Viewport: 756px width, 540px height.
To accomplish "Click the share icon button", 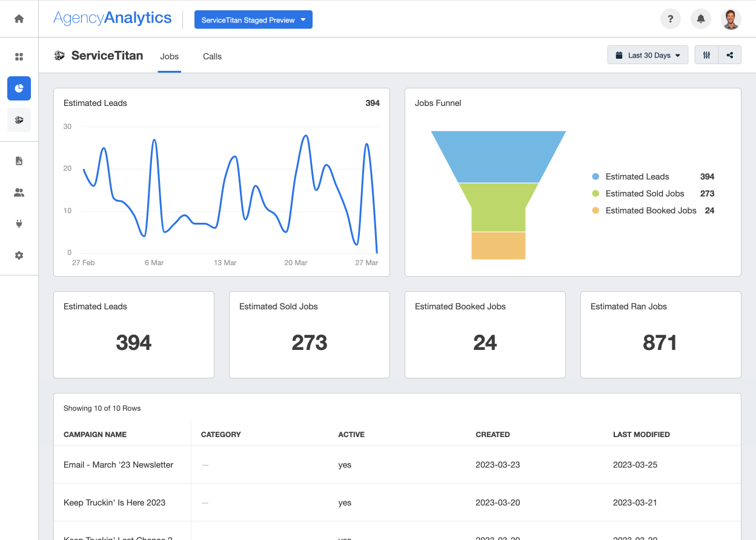I will click(x=730, y=55).
